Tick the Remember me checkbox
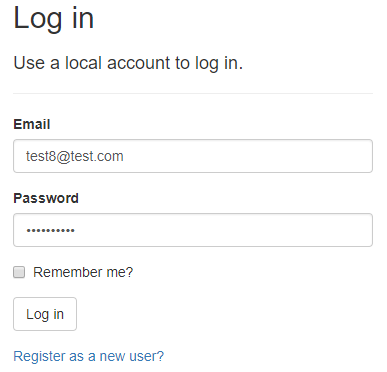This screenshot has height=372, width=387. (x=19, y=272)
